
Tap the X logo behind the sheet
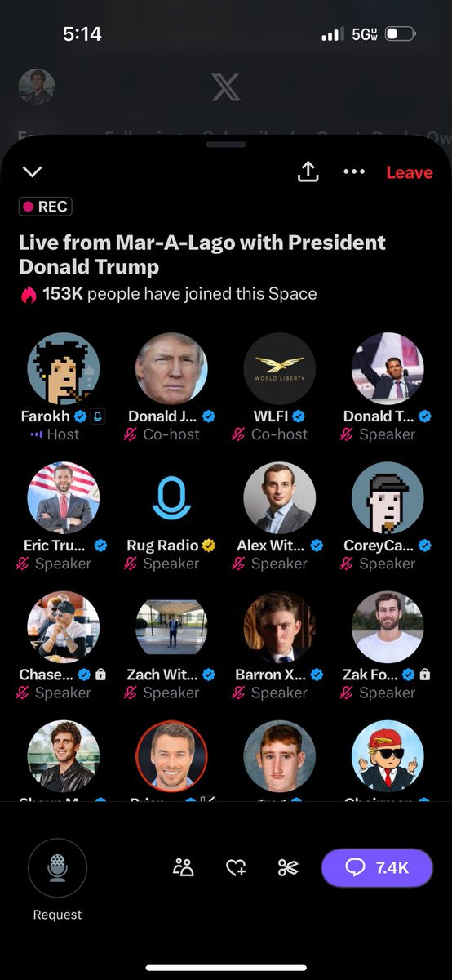[226, 87]
